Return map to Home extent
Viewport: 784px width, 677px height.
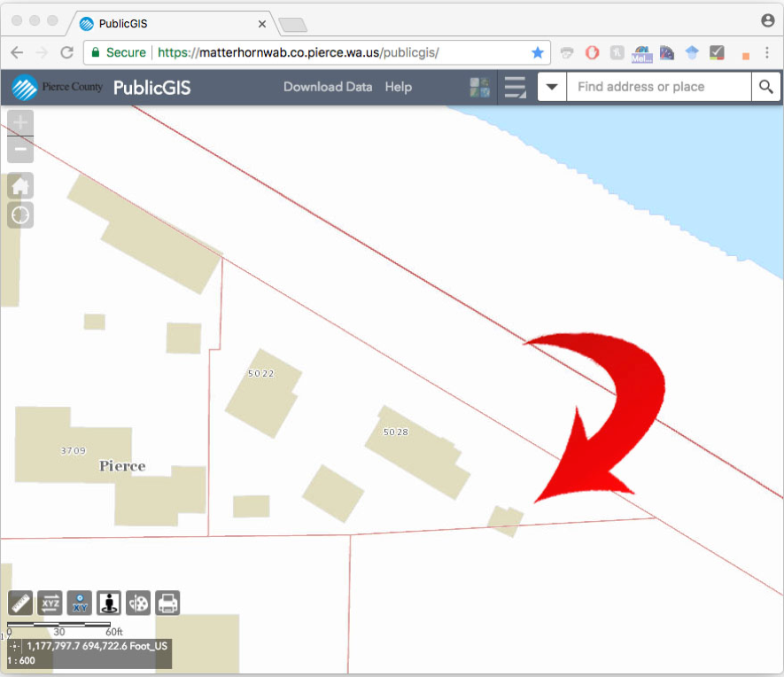click(x=20, y=186)
